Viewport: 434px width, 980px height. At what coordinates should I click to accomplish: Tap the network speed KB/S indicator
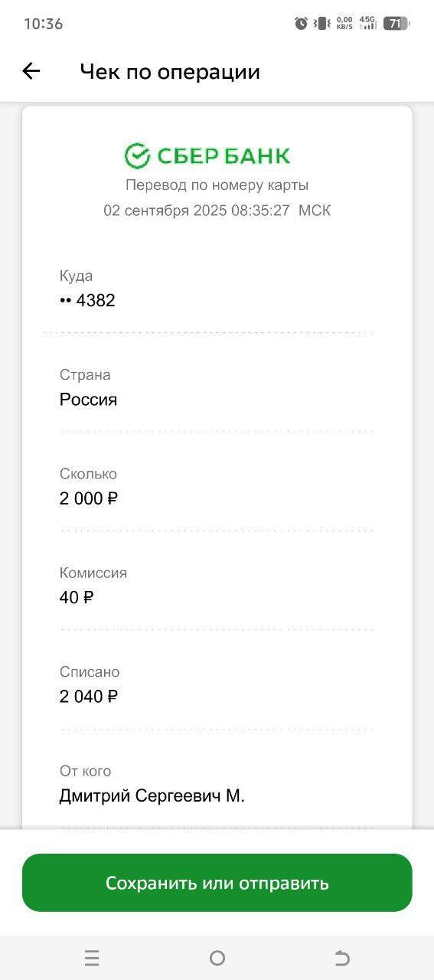pyautogui.click(x=344, y=24)
